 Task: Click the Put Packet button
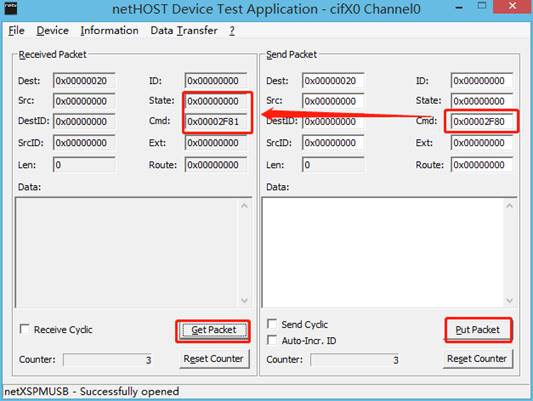(x=478, y=330)
